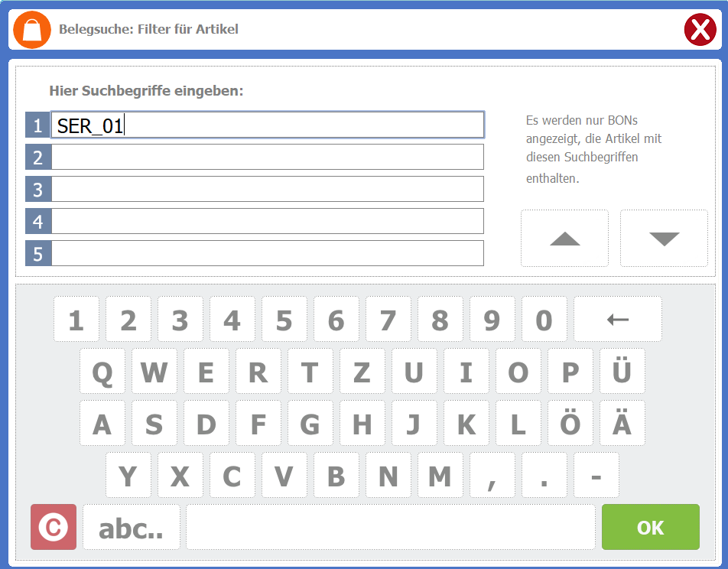Focus search term field number 3
The height and width of the screenshot is (569, 728).
click(268, 189)
